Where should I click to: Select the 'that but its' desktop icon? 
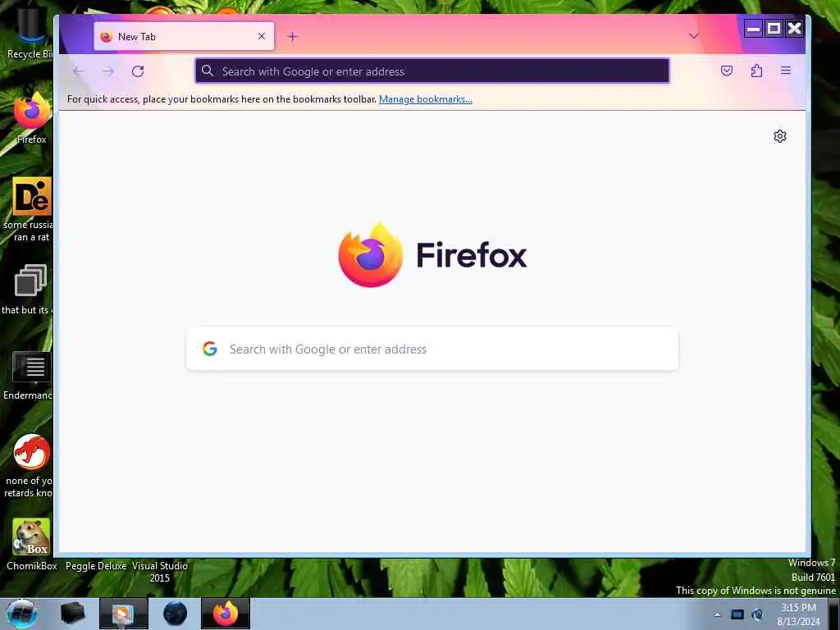coord(28,290)
